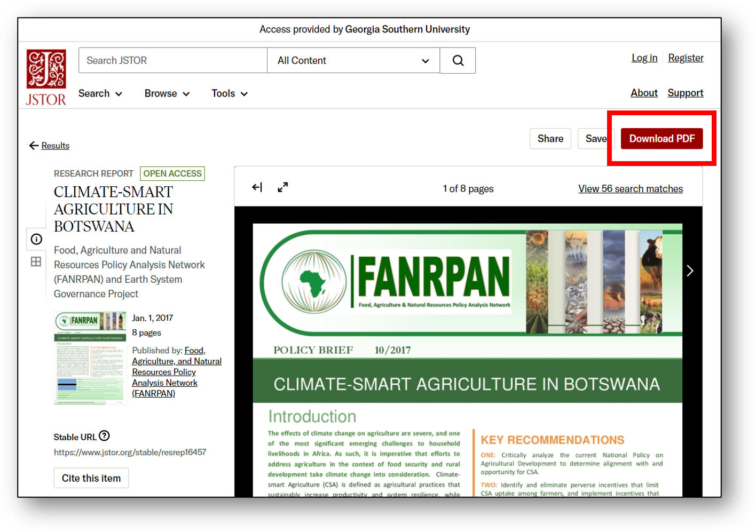Click the title CLIMATE-SMART AGRICULTURE IN BOTSWANA
This screenshot has width=756, height=532.
[x=114, y=209]
